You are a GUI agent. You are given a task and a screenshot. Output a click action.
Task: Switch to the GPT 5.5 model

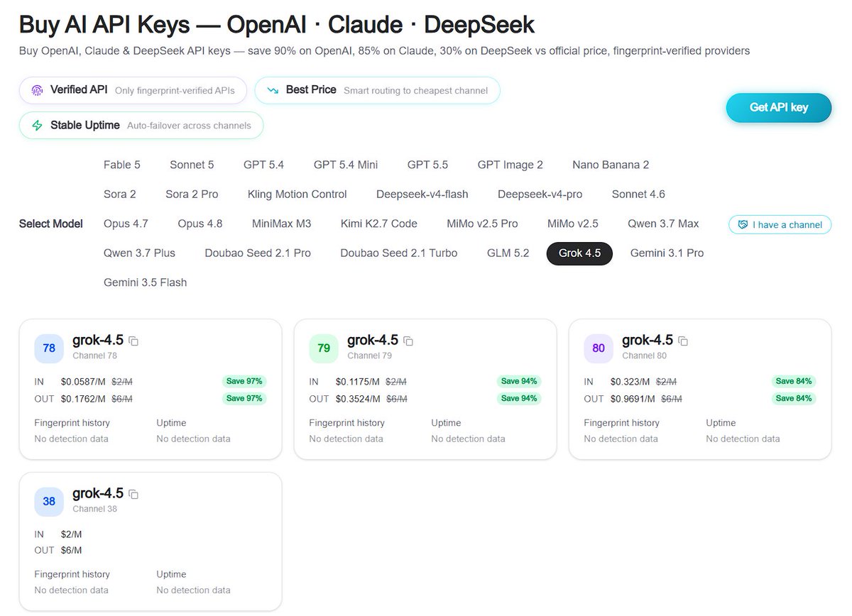[427, 165]
